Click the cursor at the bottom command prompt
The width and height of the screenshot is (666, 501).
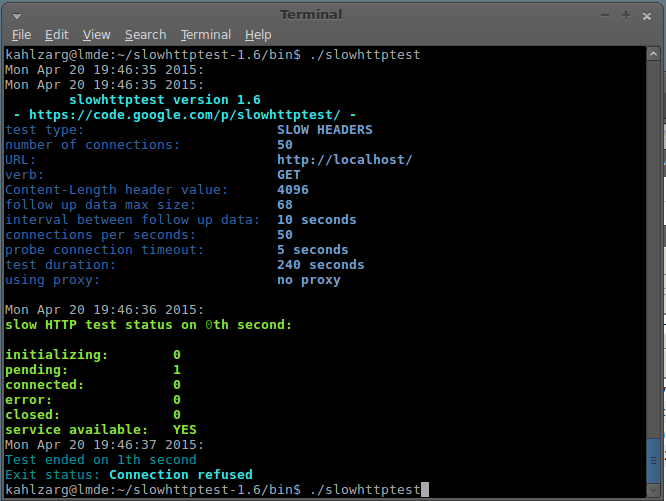point(425,489)
